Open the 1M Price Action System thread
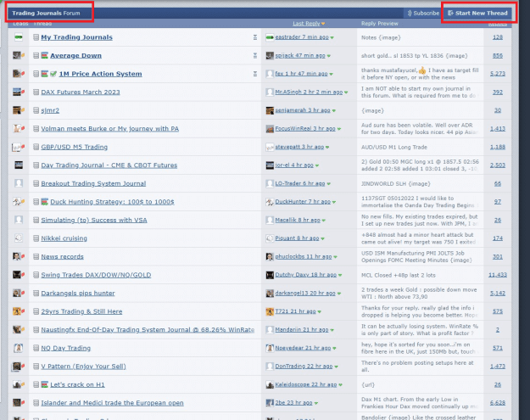Viewport: 530px width, 420px height. pos(100,74)
